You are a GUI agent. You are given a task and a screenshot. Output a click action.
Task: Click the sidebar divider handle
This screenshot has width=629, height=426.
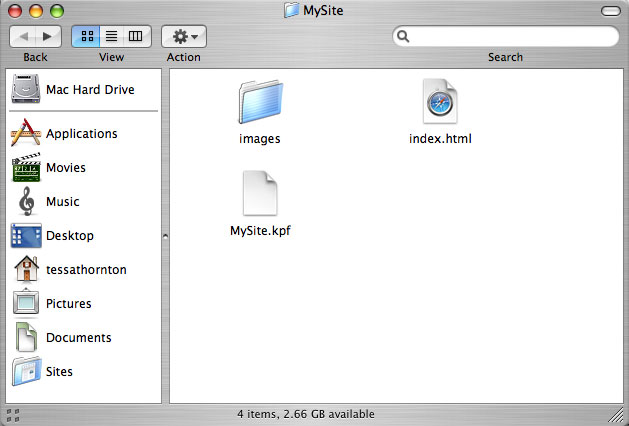click(x=165, y=236)
